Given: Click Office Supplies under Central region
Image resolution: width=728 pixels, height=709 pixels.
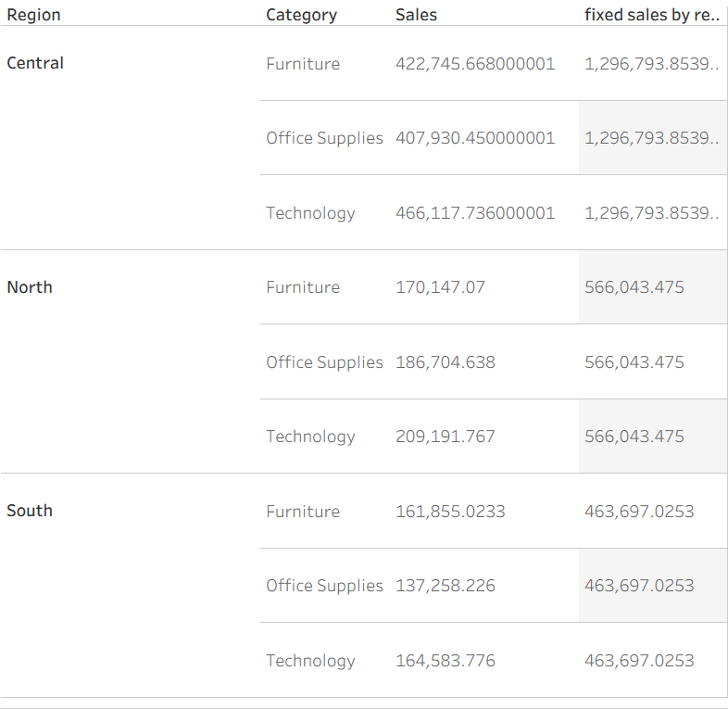Looking at the screenshot, I should (x=324, y=138).
